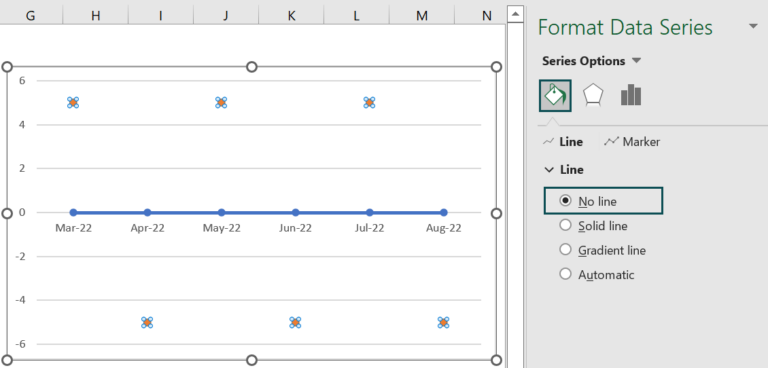Click the vertical axis value -6
The height and width of the screenshot is (368, 768).
coord(21,344)
